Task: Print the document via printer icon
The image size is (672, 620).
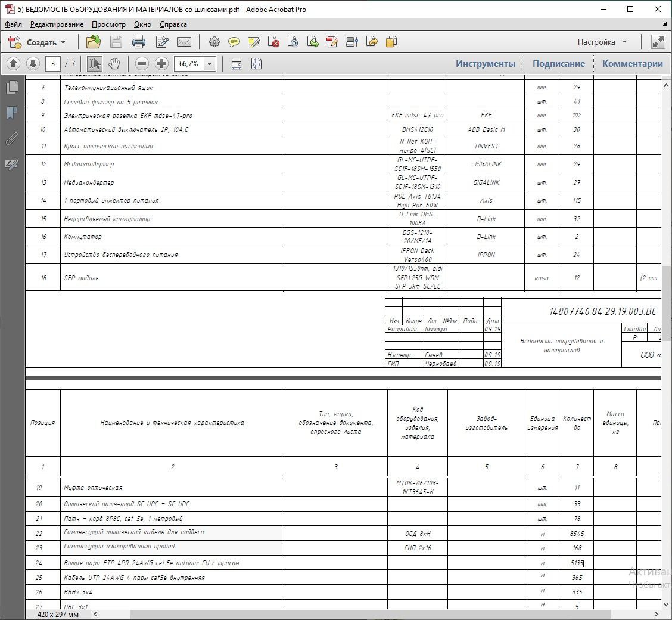Action: tap(139, 42)
